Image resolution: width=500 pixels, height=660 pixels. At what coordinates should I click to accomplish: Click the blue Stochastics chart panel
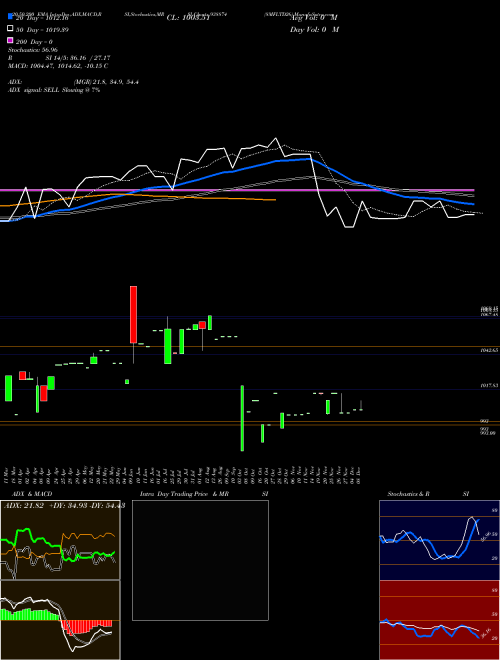[x=439, y=540]
